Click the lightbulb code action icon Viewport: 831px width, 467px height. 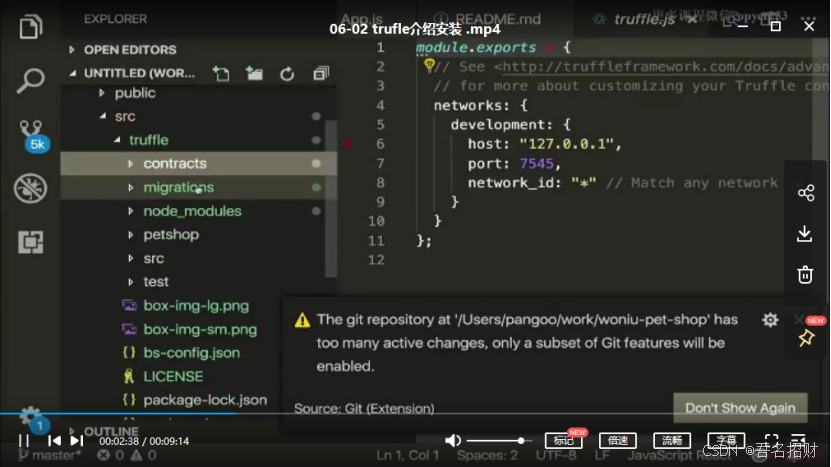429,65
